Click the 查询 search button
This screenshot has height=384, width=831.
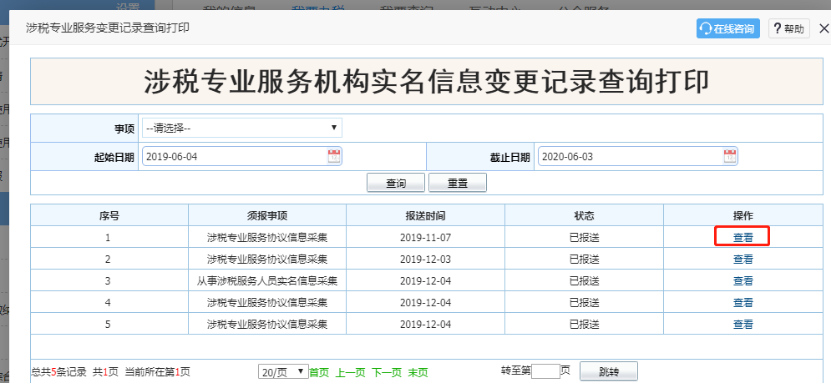click(396, 183)
